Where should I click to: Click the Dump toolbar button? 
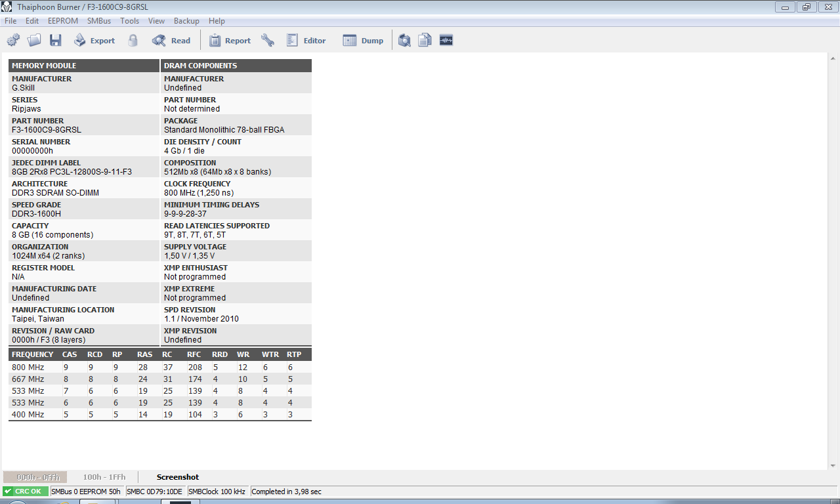tap(363, 41)
